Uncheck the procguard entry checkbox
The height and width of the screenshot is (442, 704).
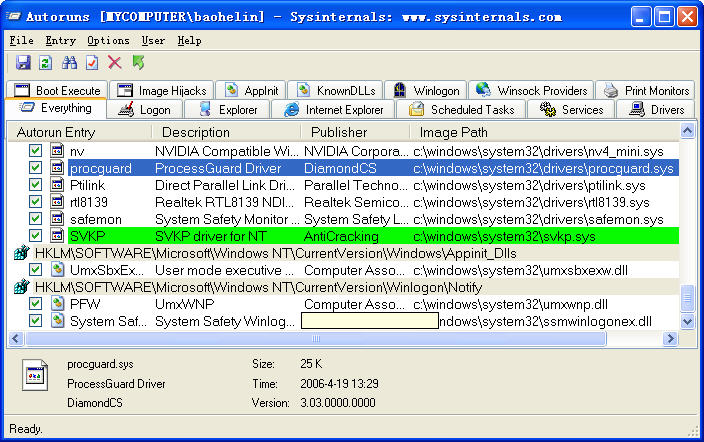(x=35, y=168)
